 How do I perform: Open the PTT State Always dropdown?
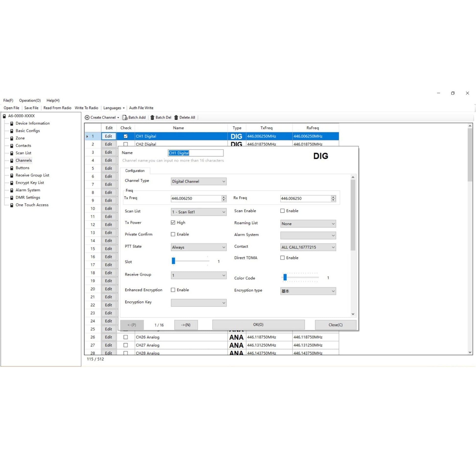[199, 247]
